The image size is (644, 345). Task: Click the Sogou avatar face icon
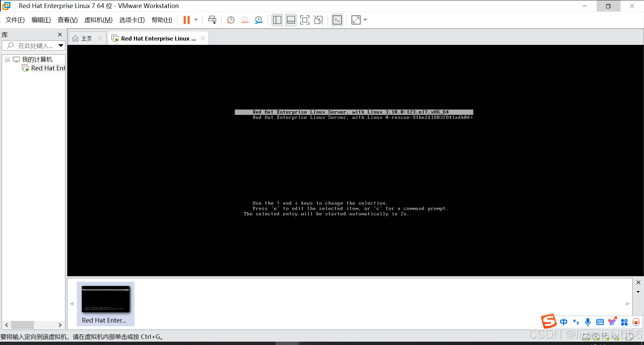coord(636,322)
